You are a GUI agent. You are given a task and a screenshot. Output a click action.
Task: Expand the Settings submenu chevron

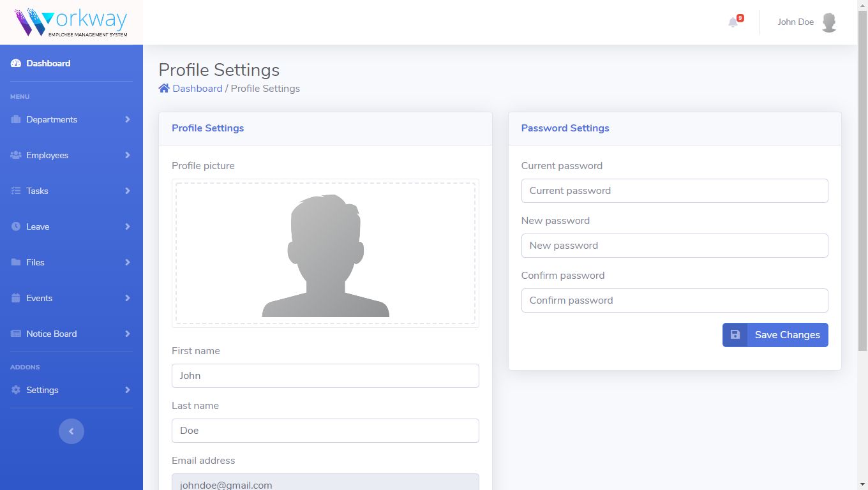pos(128,390)
